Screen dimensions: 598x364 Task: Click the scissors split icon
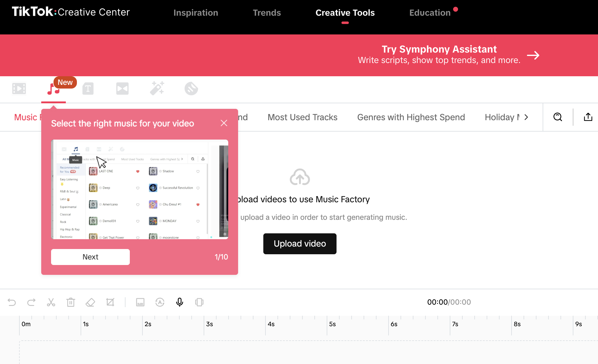coord(51,302)
